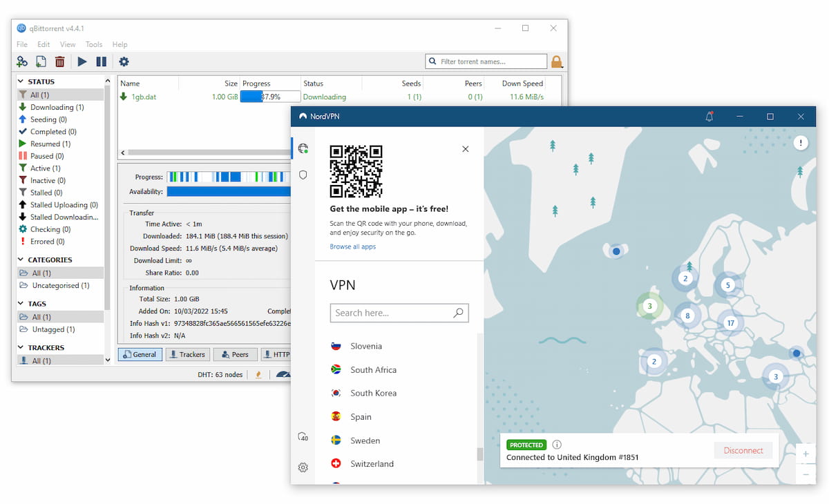Image resolution: width=829 pixels, height=504 pixels.
Task: Sort torrents by Down Speed column
Action: click(x=522, y=84)
